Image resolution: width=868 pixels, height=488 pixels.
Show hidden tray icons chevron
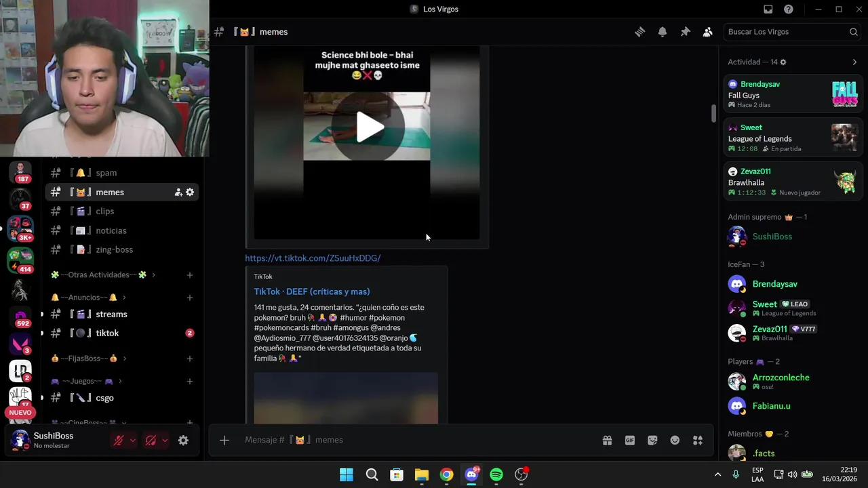(x=717, y=474)
